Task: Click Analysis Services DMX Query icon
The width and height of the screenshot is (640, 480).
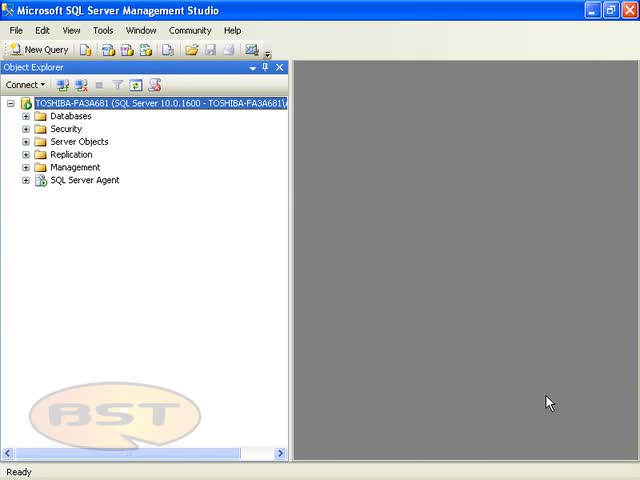Action: (x=127, y=50)
